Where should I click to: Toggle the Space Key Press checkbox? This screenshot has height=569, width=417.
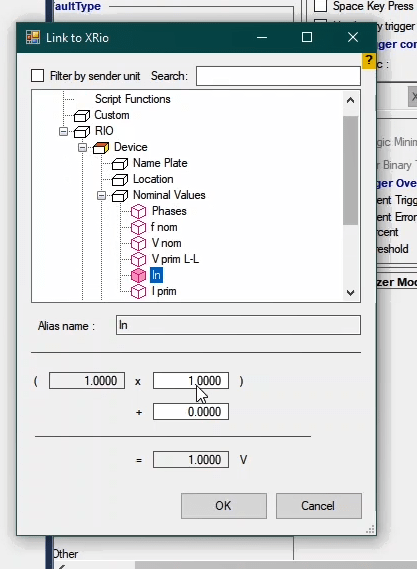point(320,5)
